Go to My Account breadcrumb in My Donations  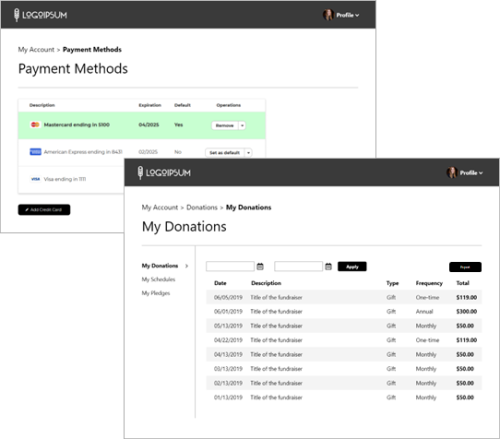click(160, 207)
